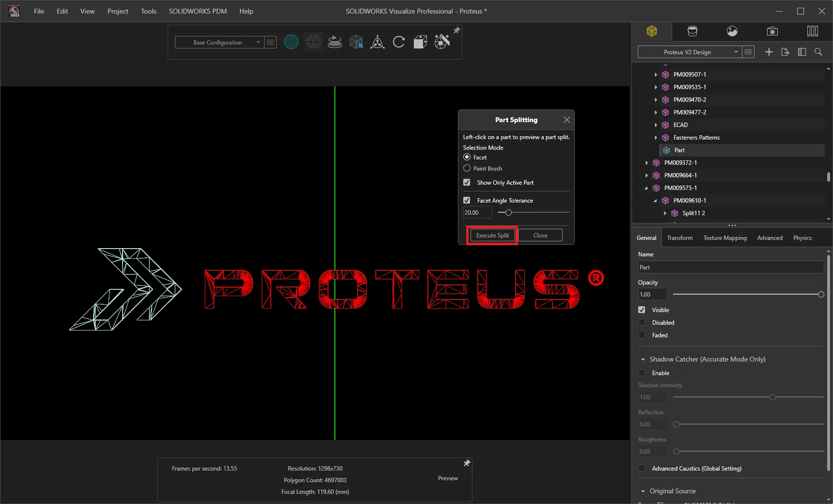
Task: Open the Base Configuration dropdown
Action: pos(220,42)
